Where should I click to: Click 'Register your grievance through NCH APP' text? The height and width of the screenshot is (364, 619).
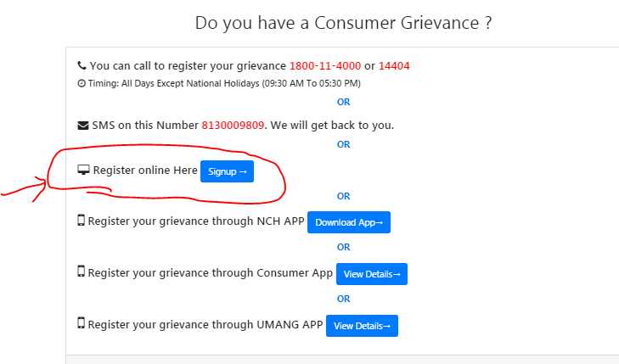coord(195,221)
